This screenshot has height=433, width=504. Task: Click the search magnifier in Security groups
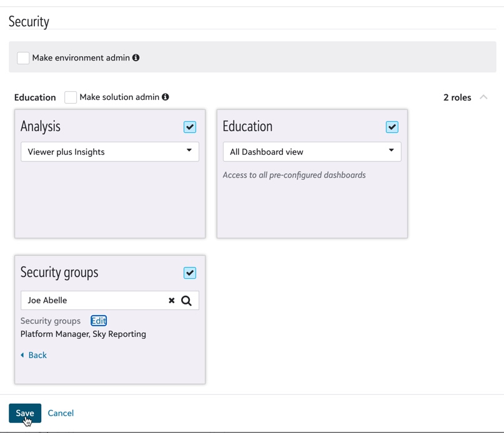point(186,300)
